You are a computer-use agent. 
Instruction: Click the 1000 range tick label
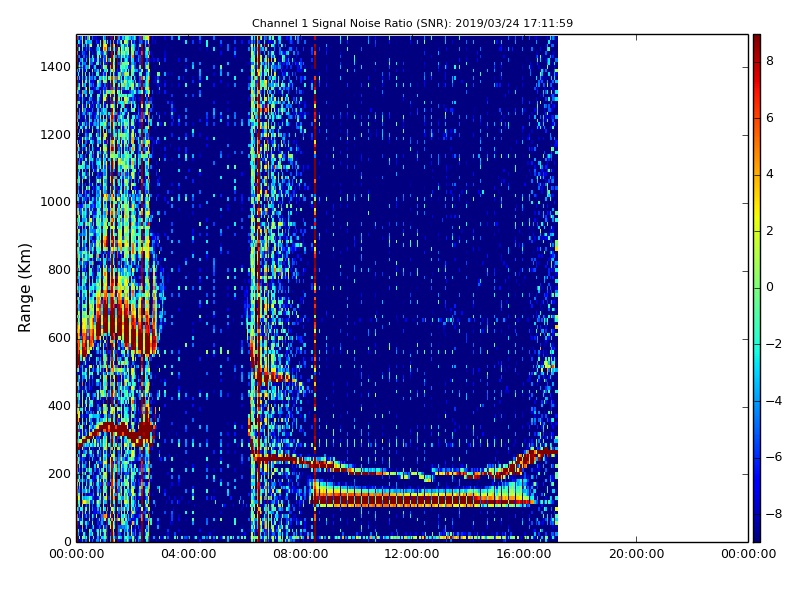point(56,202)
